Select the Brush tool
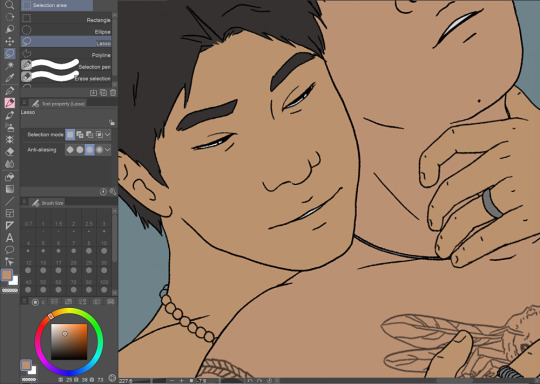 click(10, 115)
